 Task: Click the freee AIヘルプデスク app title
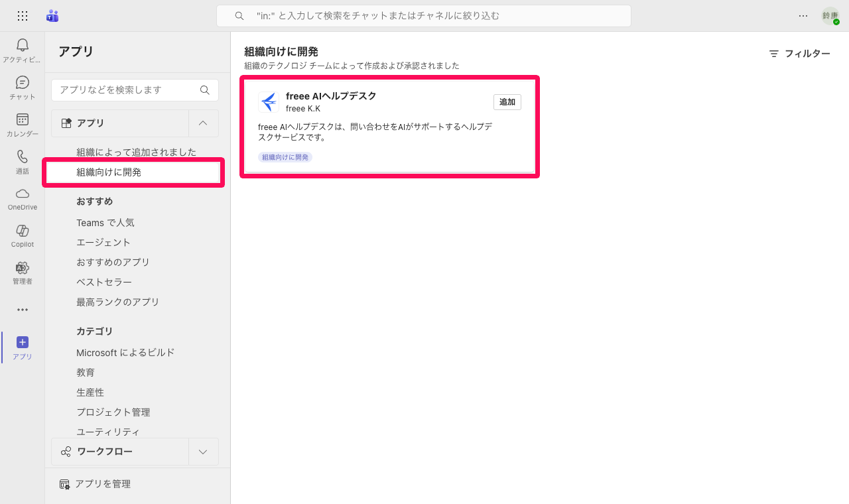pos(331,96)
